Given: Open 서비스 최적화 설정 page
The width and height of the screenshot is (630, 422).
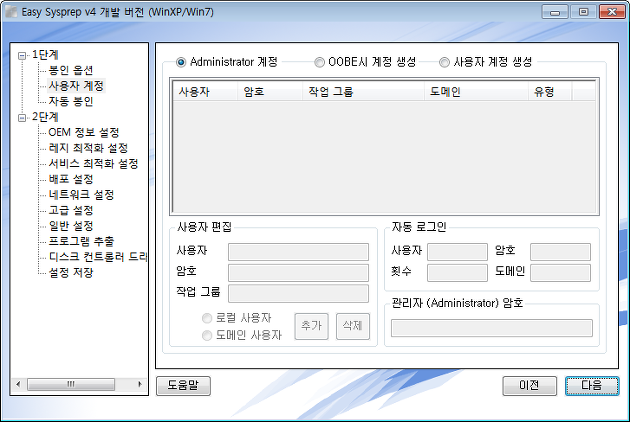Looking at the screenshot, I should click(93, 164).
